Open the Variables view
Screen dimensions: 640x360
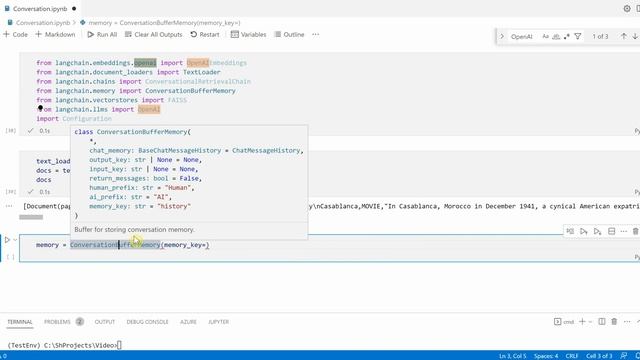click(249, 35)
